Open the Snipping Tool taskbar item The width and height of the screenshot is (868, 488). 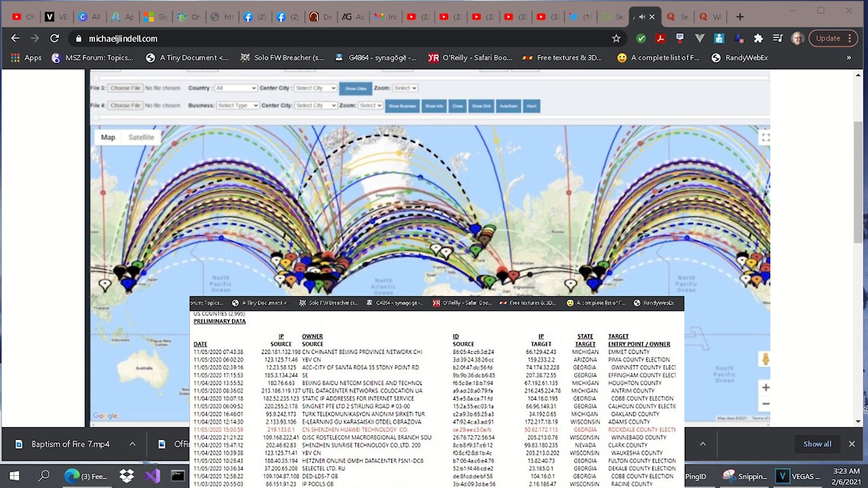(x=743, y=476)
